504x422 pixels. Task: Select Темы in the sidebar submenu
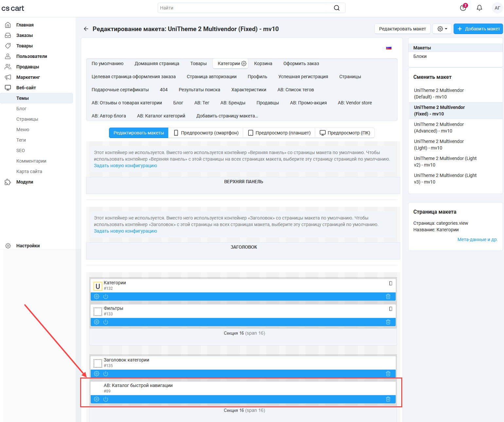click(37, 98)
